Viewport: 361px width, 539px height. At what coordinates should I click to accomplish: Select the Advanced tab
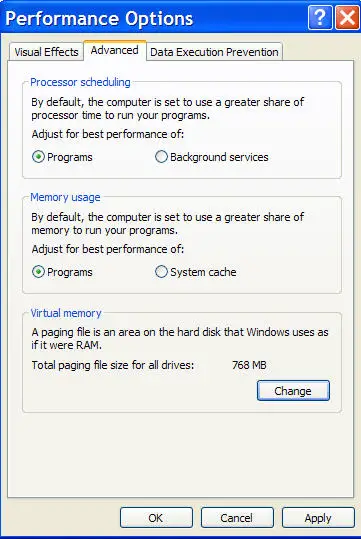click(x=115, y=50)
